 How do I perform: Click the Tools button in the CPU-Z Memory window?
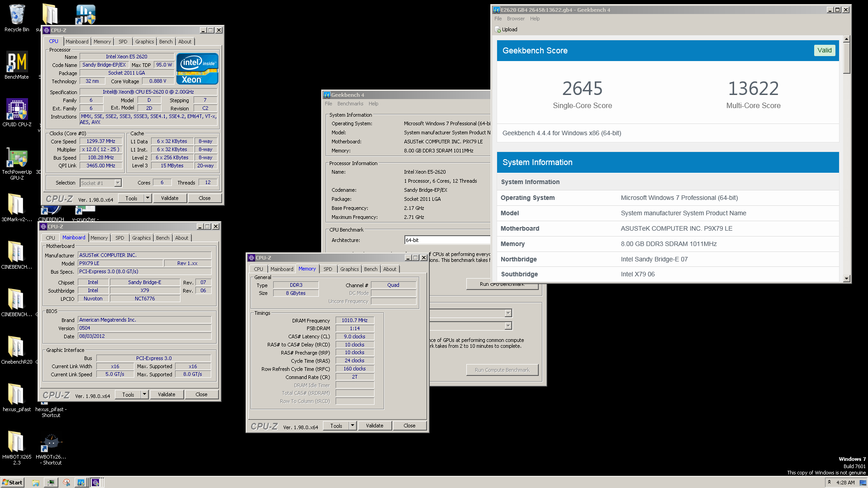tap(336, 426)
